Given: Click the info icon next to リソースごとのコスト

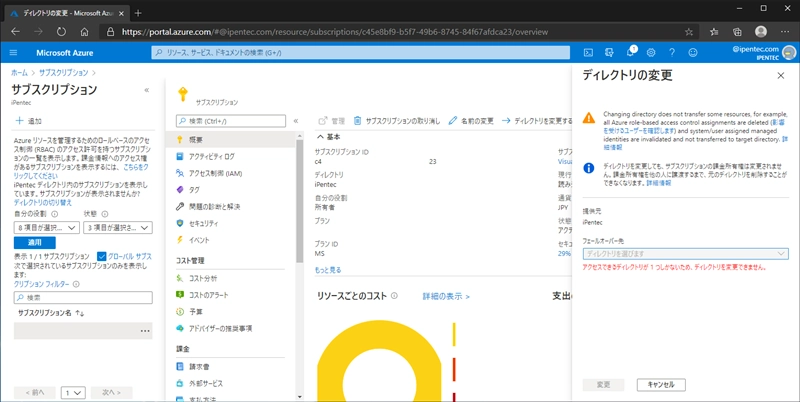Looking at the screenshot, I should point(394,296).
